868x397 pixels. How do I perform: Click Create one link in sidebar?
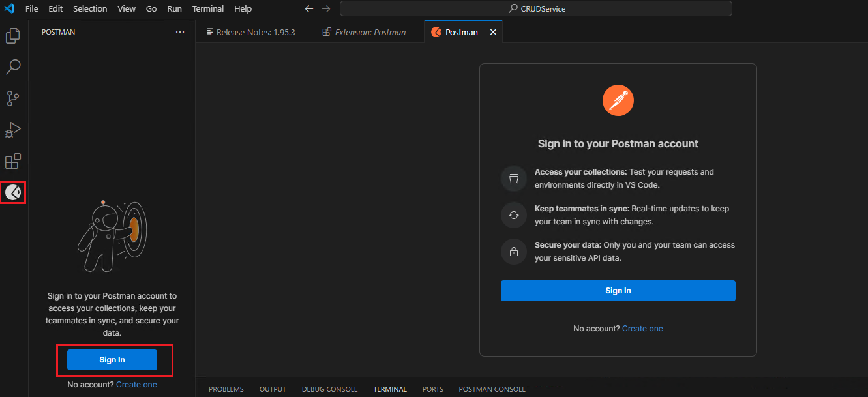coord(136,385)
